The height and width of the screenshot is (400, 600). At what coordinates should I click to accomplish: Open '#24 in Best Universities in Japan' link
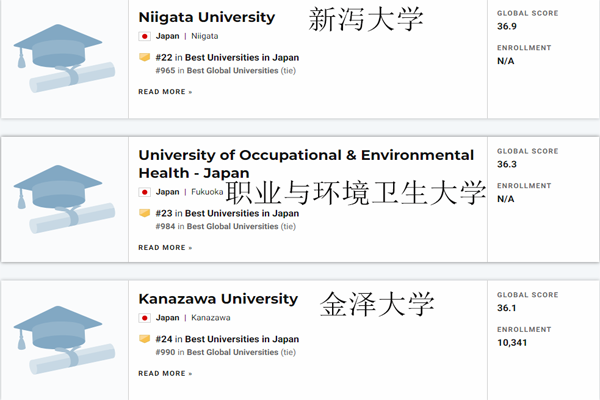[227, 339]
